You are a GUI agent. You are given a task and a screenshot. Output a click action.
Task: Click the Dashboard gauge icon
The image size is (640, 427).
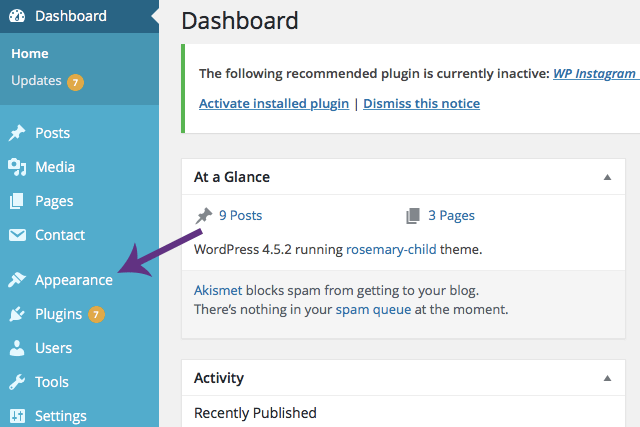pos(17,16)
